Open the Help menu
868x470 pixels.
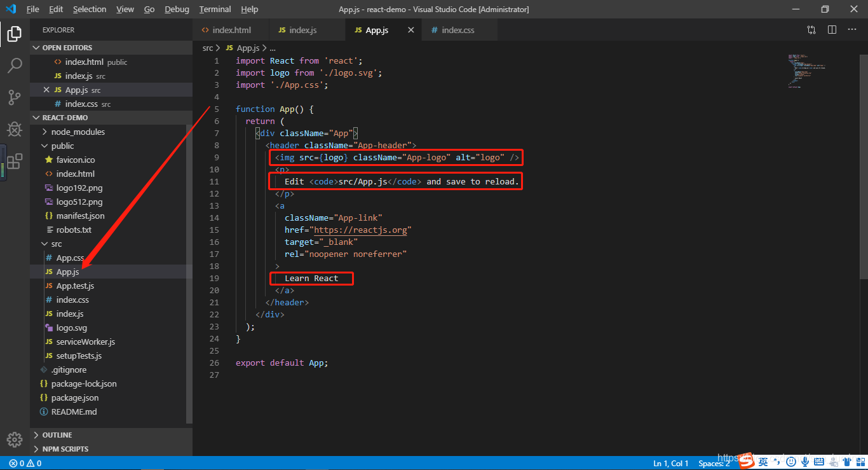click(x=250, y=9)
